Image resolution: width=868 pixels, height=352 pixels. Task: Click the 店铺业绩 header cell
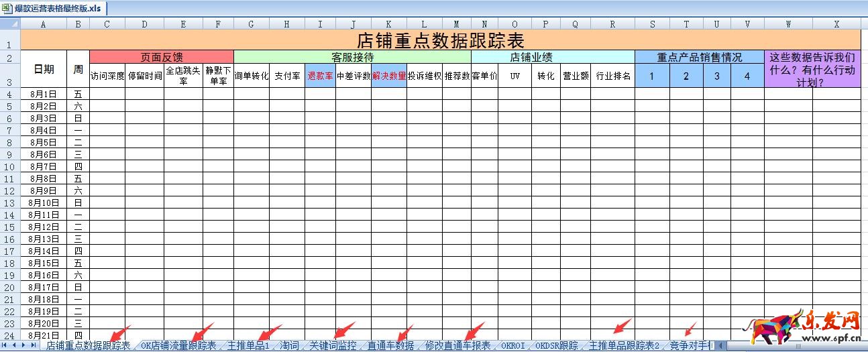(553, 57)
